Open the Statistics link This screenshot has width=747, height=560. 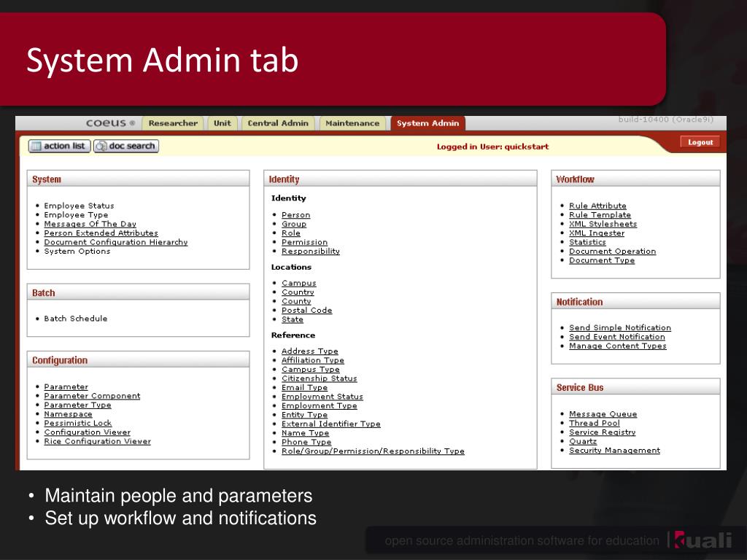[587, 242]
